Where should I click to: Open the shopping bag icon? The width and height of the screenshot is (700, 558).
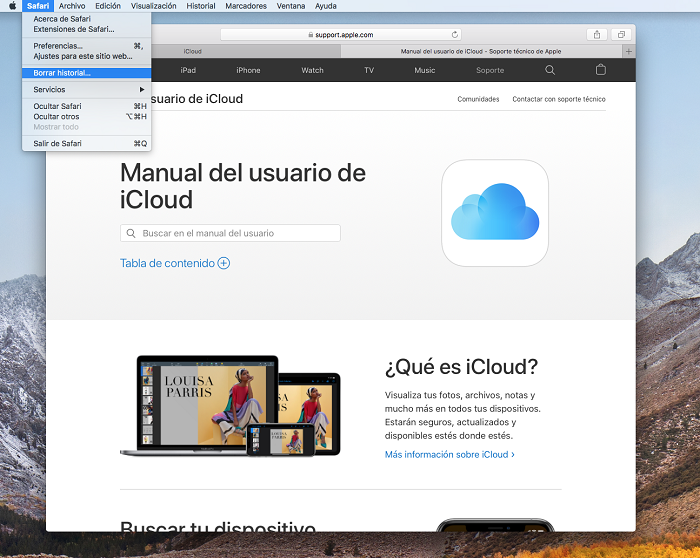(x=600, y=70)
